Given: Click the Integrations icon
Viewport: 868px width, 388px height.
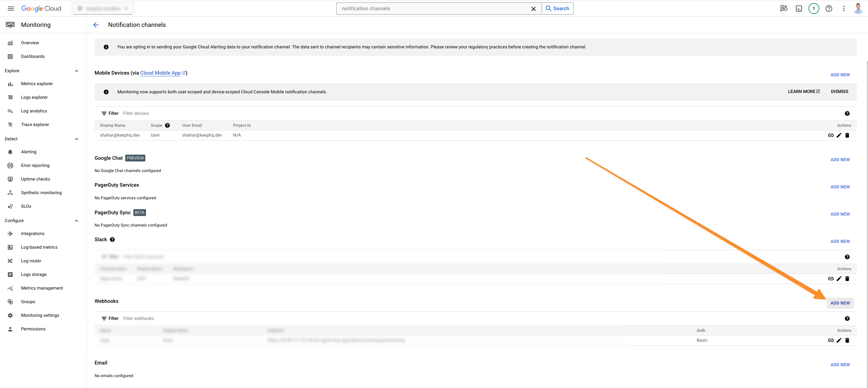Looking at the screenshot, I should (10, 234).
